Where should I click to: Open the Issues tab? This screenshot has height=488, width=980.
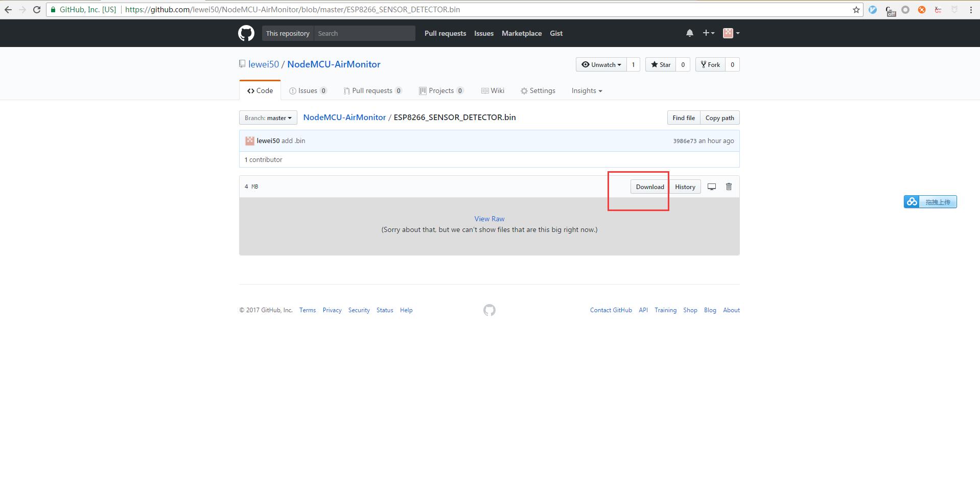click(308, 90)
